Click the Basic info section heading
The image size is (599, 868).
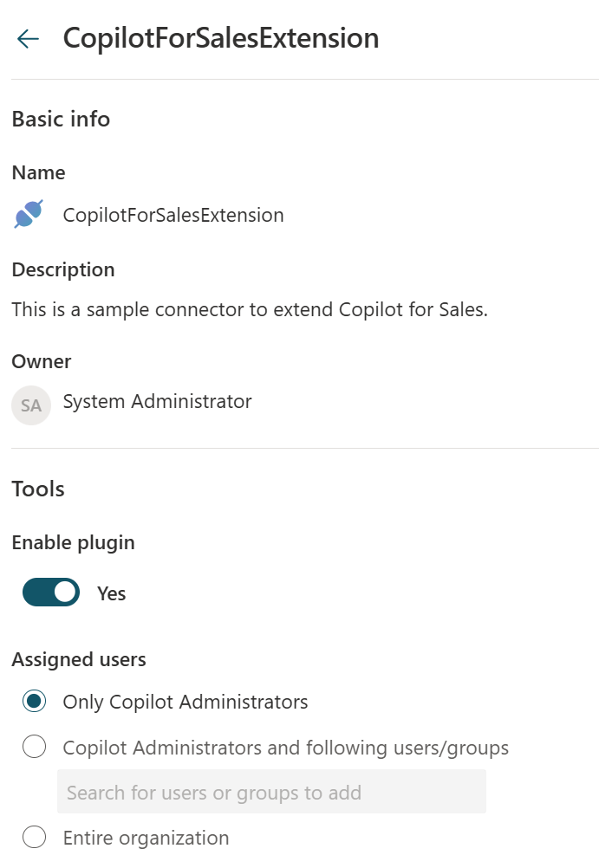tap(61, 120)
